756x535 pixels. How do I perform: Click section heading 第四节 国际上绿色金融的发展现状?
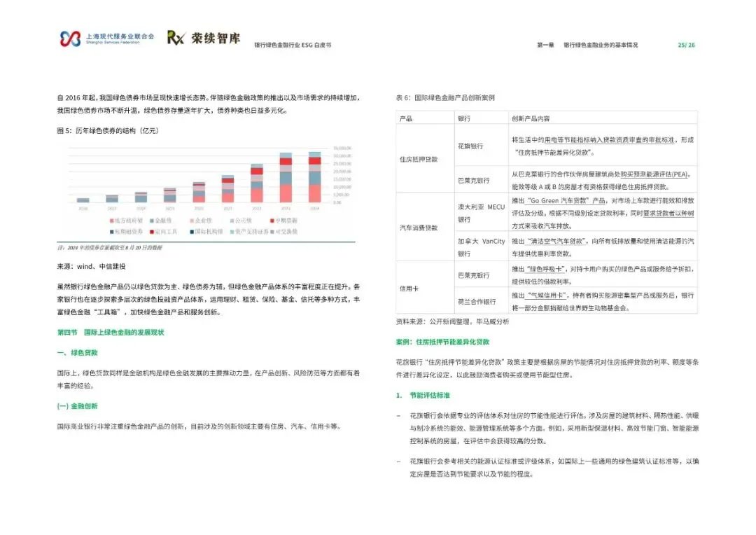(x=111, y=333)
